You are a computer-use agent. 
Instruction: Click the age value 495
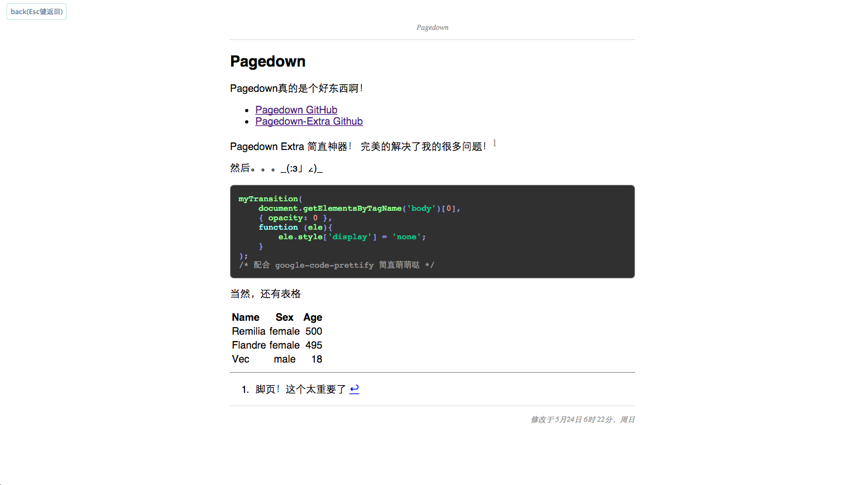coord(314,345)
